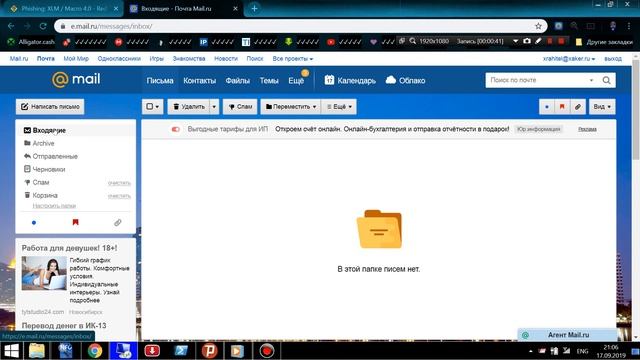The height and width of the screenshot is (360, 640).
Task: Click the pencil icon in recording bar
Action: pyautogui.click(x=538, y=41)
